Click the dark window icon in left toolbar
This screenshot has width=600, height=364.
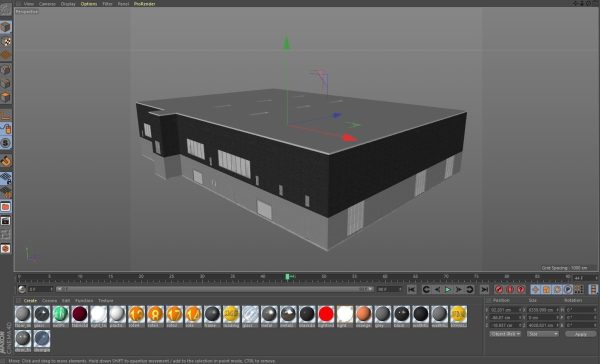click(5, 221)
